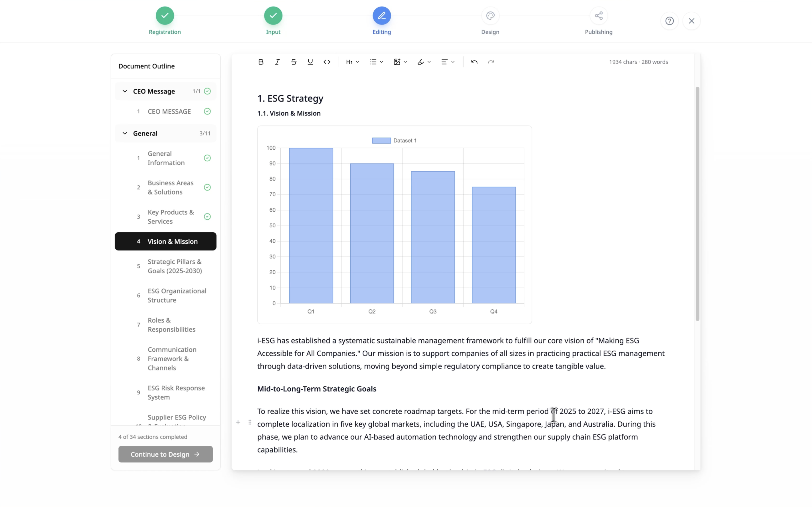
Task: Click the Q4 bar in chart
Action: [x=494, y=245]
